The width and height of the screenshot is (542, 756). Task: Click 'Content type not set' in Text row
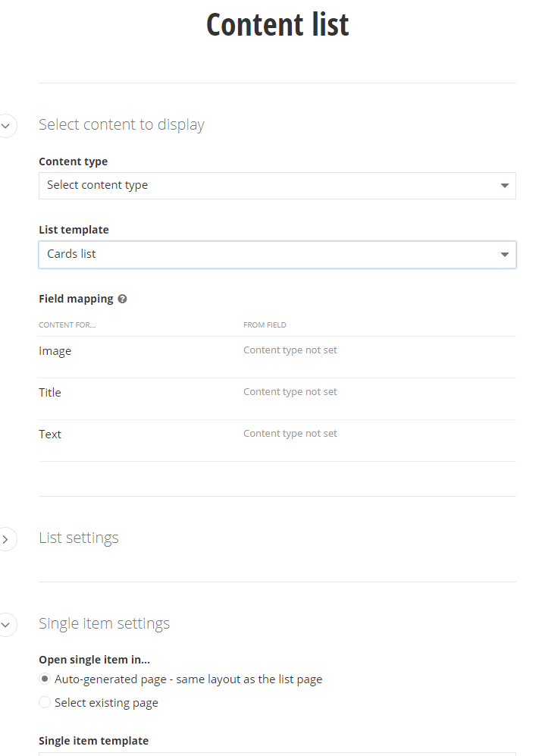[x=290, y=433]
